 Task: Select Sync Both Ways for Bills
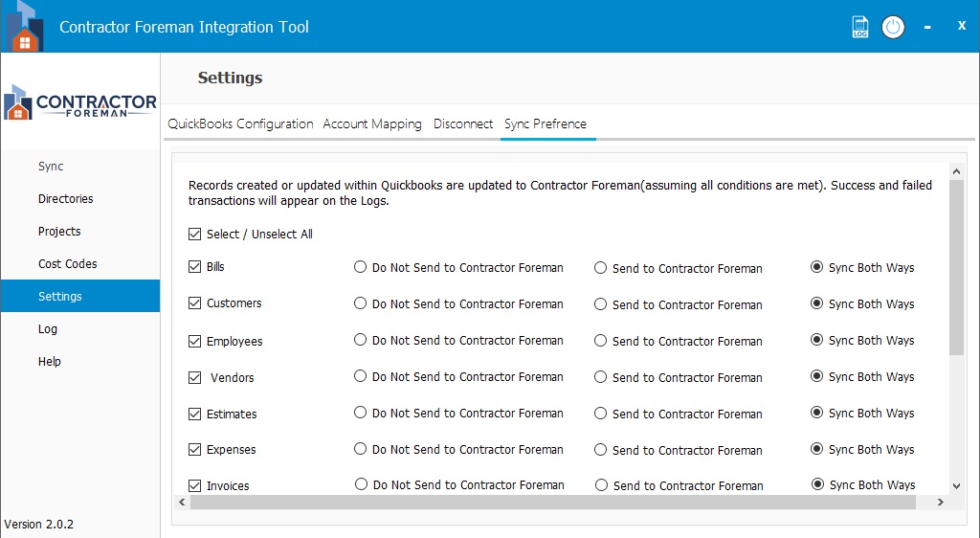coord(816,267)
